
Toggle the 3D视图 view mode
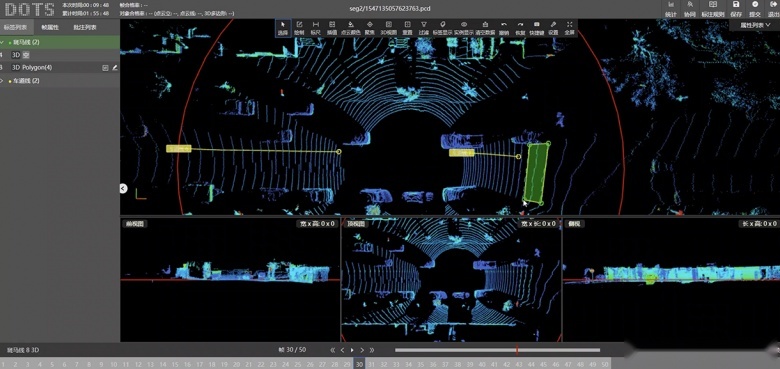coord(389,27)
